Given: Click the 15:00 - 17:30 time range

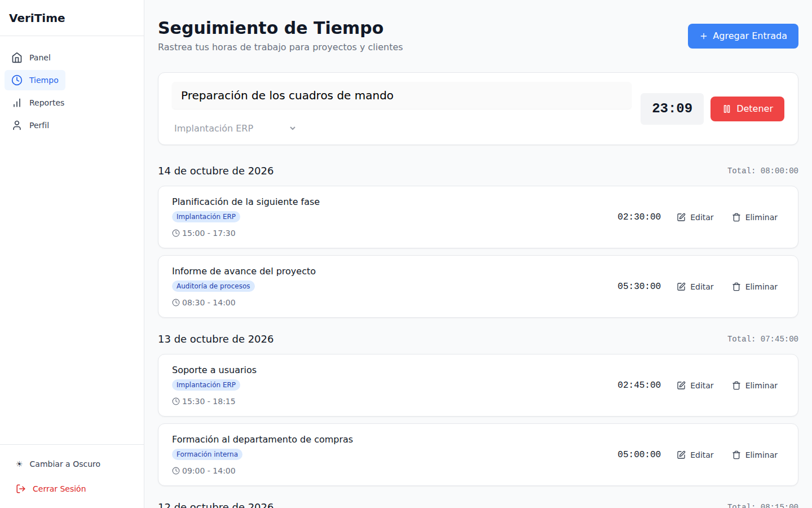Looking at the screenshot, I should pyautogui.click(x=209, y=233).
